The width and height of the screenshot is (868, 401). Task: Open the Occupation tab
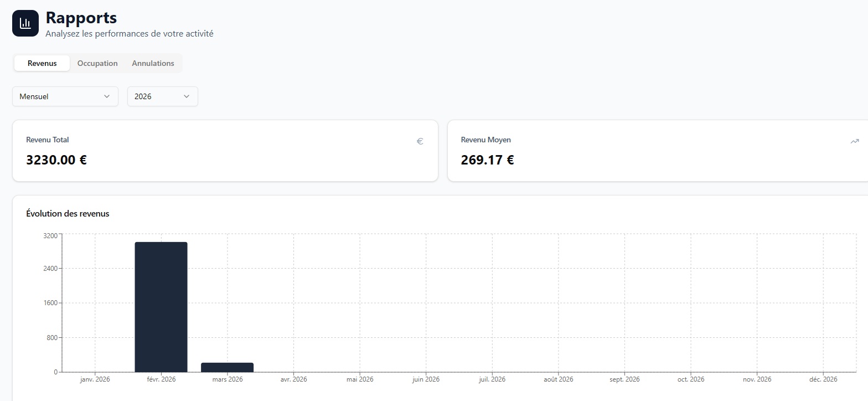(x=97, y=63)
